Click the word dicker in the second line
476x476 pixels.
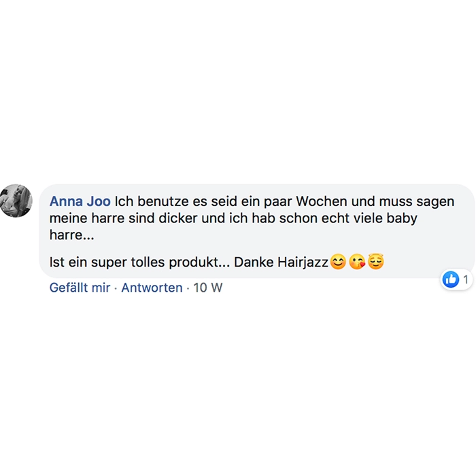(178, 218)
